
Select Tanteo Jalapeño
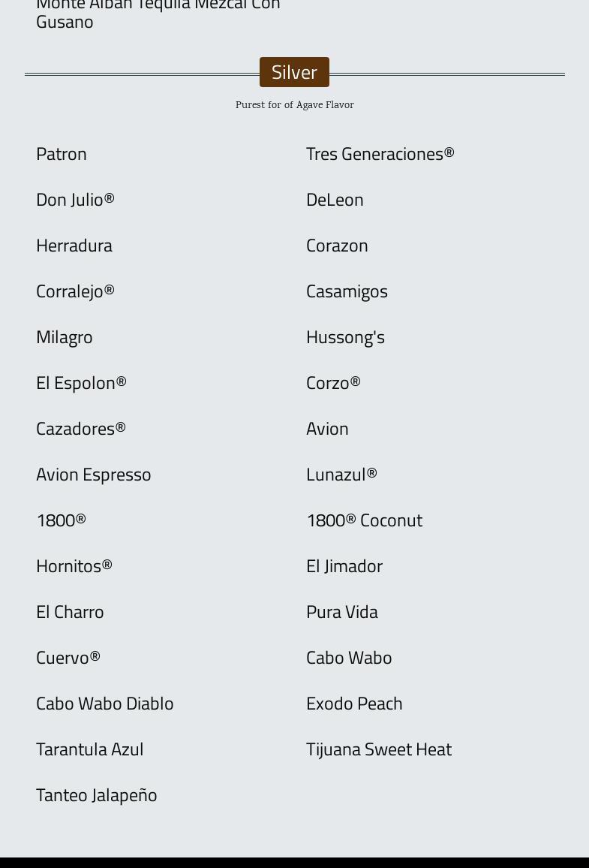[97, 795]
